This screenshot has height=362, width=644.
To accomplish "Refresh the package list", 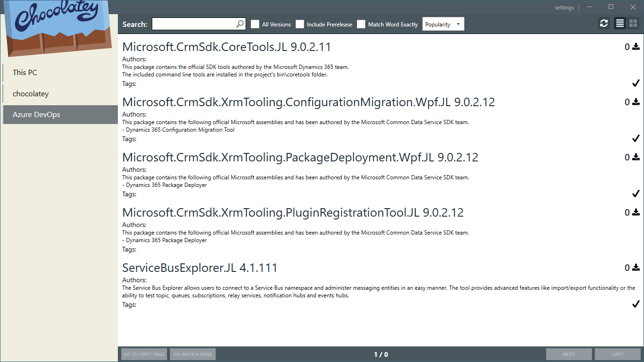I will pyautogui.click(x=604, y=24).
